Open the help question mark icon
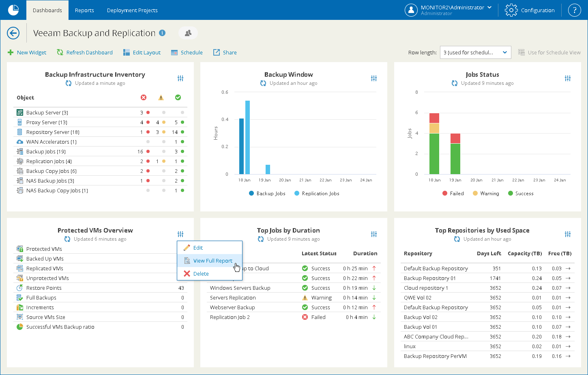The height and width of the screenshot is (375, 588). 574,10
